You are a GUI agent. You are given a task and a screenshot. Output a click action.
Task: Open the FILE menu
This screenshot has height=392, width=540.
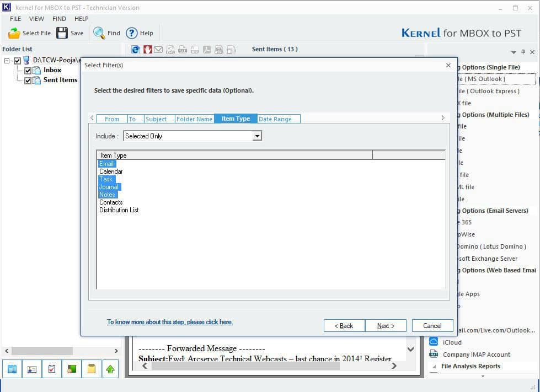coord(15,19)
